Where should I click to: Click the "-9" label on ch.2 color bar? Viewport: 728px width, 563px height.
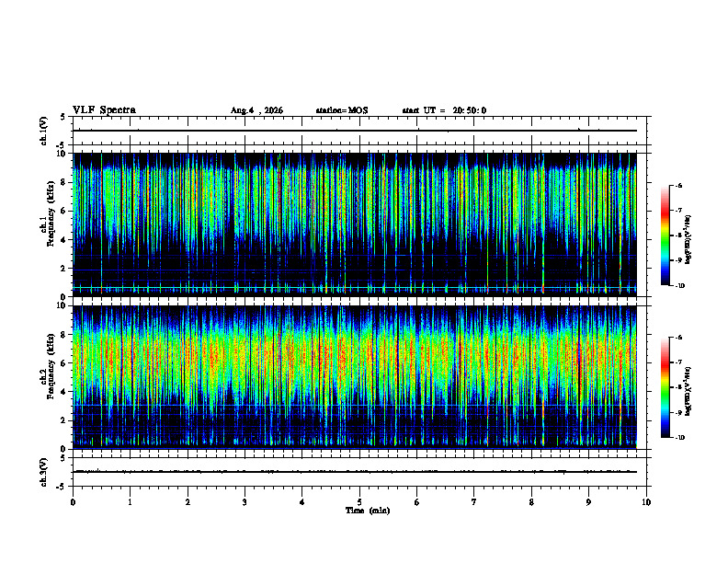(678, 412)
